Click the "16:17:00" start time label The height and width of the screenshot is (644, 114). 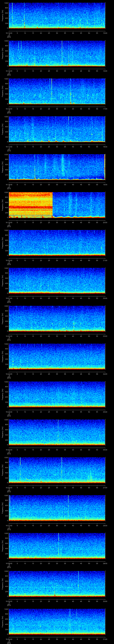click(x=9, y=147)
